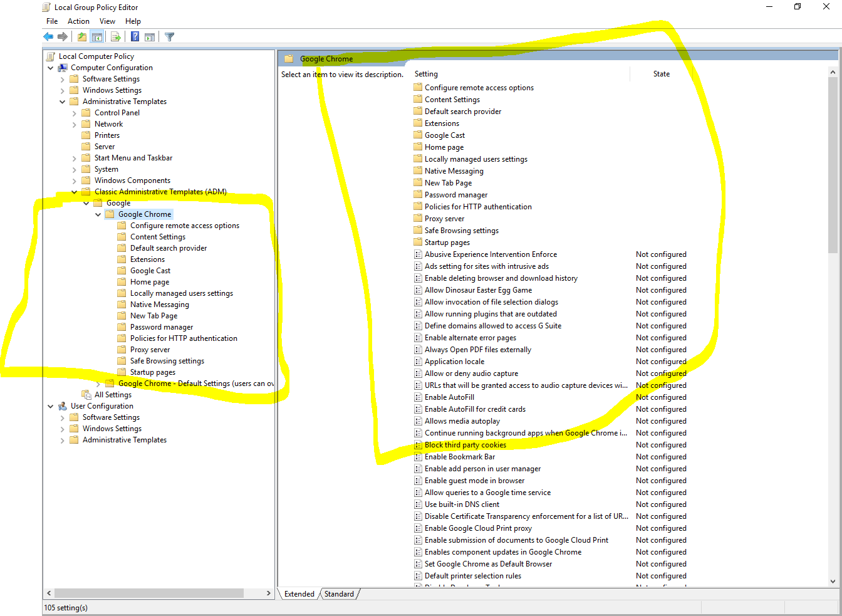Expand Windows Settings under Computer Configuration
Screen dimensions: 842x616
63,90
